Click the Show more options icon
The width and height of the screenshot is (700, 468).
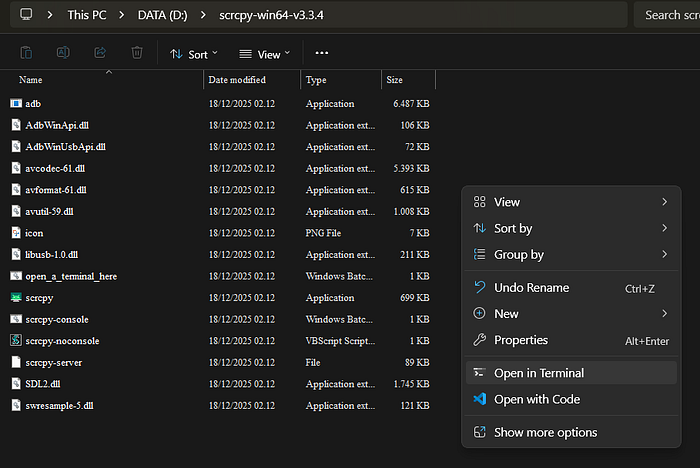[x=479, y=432]
